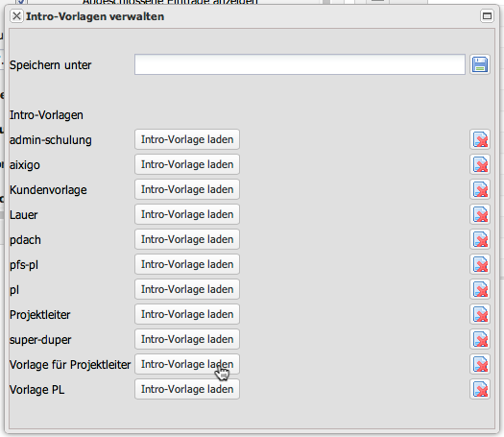
Task: Delete the admin-schulung template
Action: 480,139
